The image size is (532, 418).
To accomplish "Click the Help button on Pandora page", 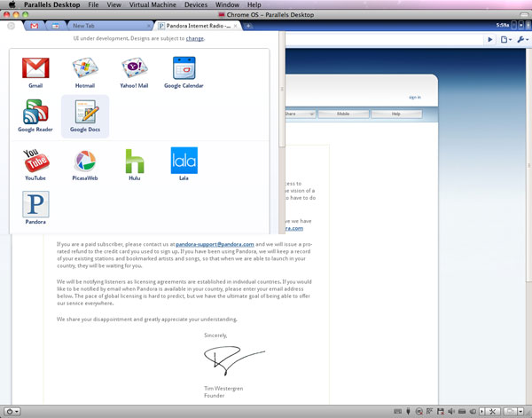I will click(x=396, y=114).
